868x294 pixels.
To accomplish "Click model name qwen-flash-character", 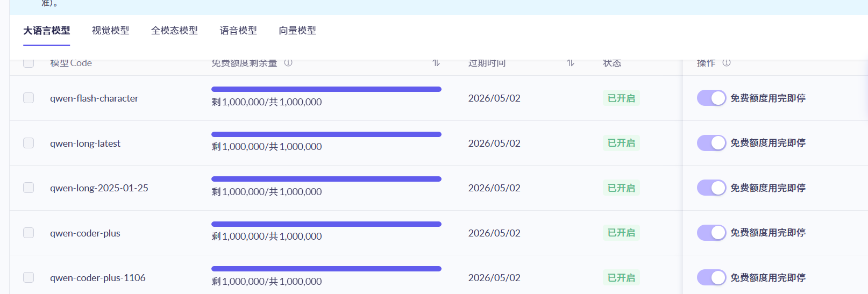I will [94, 98].
